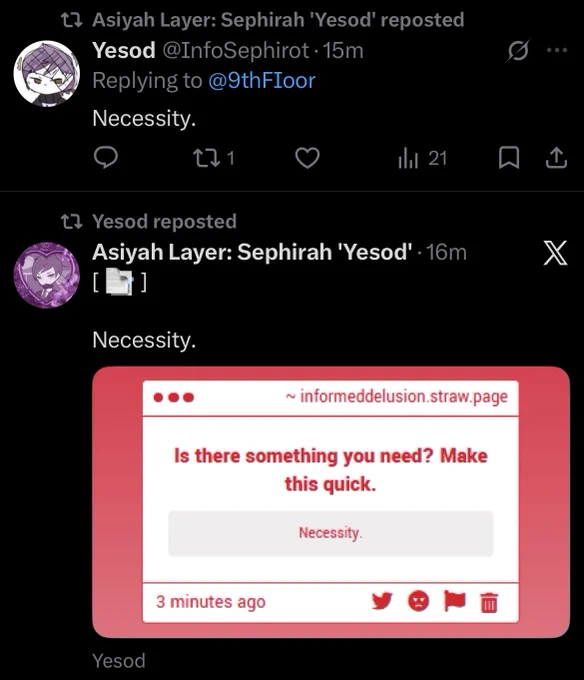Click the reply bubble icon under Yesod's tweet
584x680 pixels.
tap(105, 157)
